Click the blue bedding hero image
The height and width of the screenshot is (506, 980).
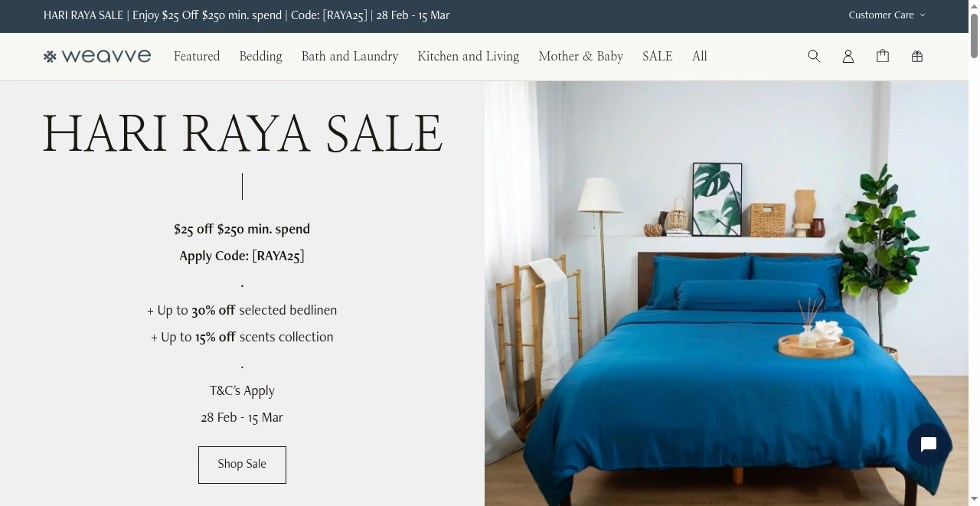(x=727, y=293)
